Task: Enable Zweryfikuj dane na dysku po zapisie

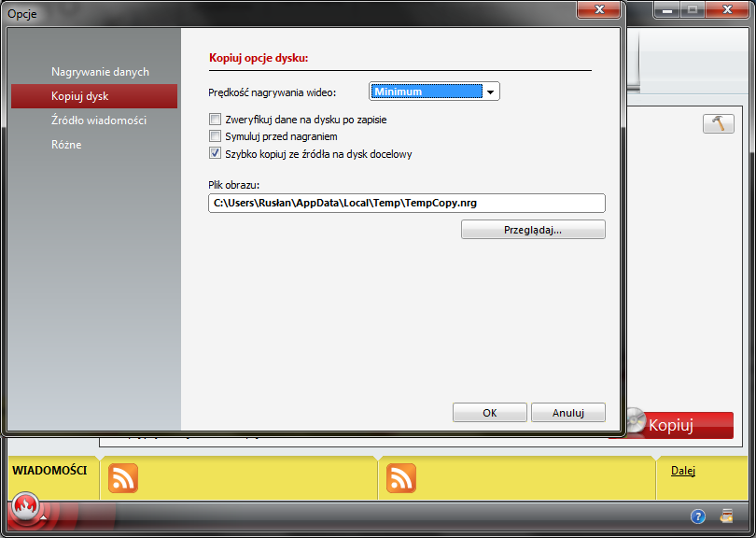Action: coord(216,120)
